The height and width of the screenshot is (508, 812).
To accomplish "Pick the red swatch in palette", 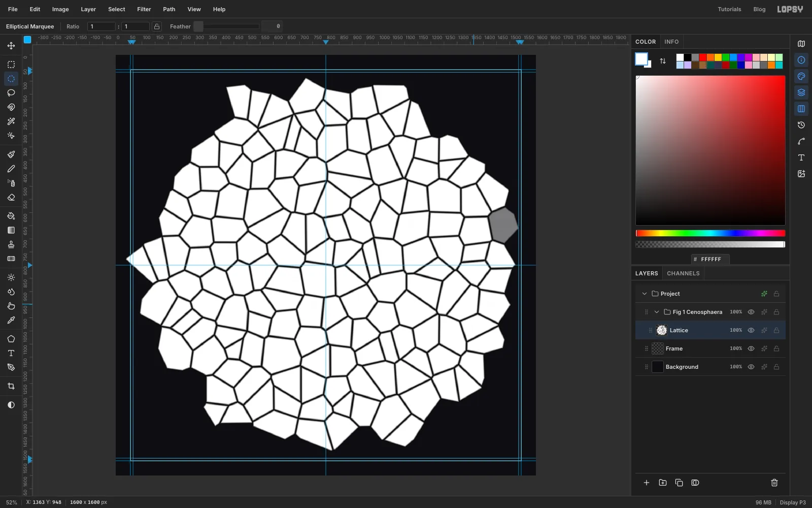I will pyautogui.click(x=703, y=57).
